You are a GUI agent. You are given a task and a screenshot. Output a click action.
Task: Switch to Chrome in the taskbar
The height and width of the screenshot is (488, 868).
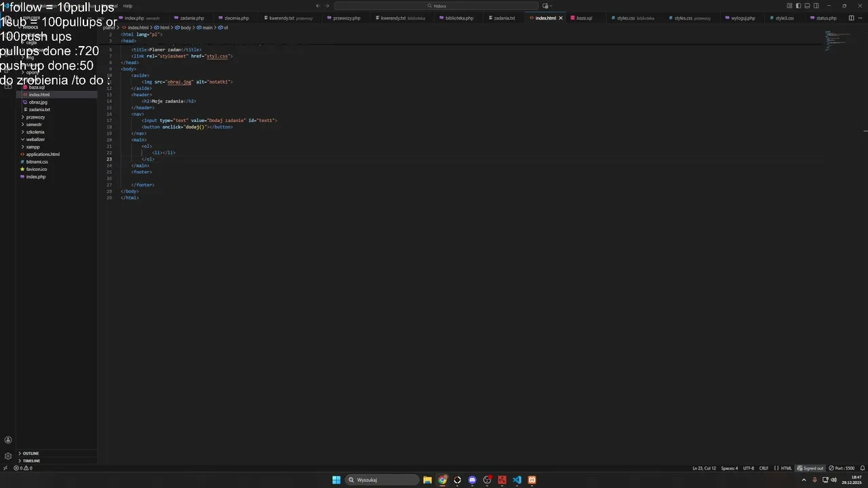tap(442, 480)
